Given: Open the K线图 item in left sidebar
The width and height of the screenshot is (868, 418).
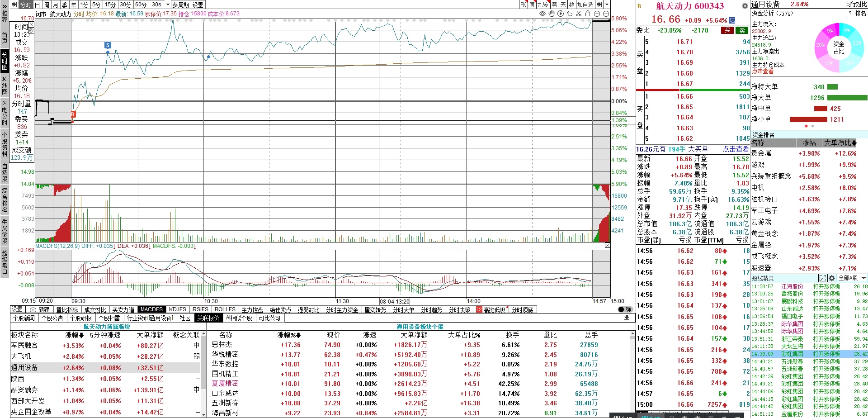Looking at the screenshot, I should tap(5, 85).
